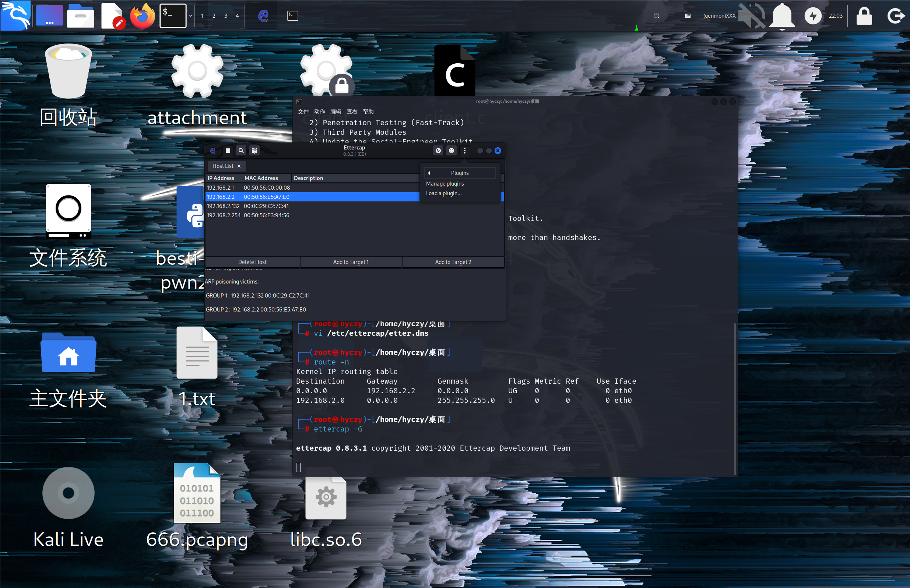The height and width of the screenshot is (588, 910).
Task: Open the MITM menu globe icon
Action: coord(438,151)
